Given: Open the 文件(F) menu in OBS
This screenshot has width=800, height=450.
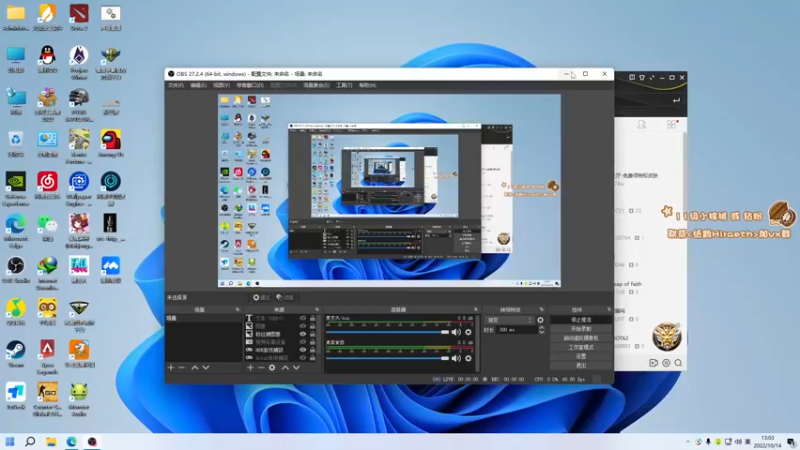Looking at the screenshot, I should (x=176, y=85).
